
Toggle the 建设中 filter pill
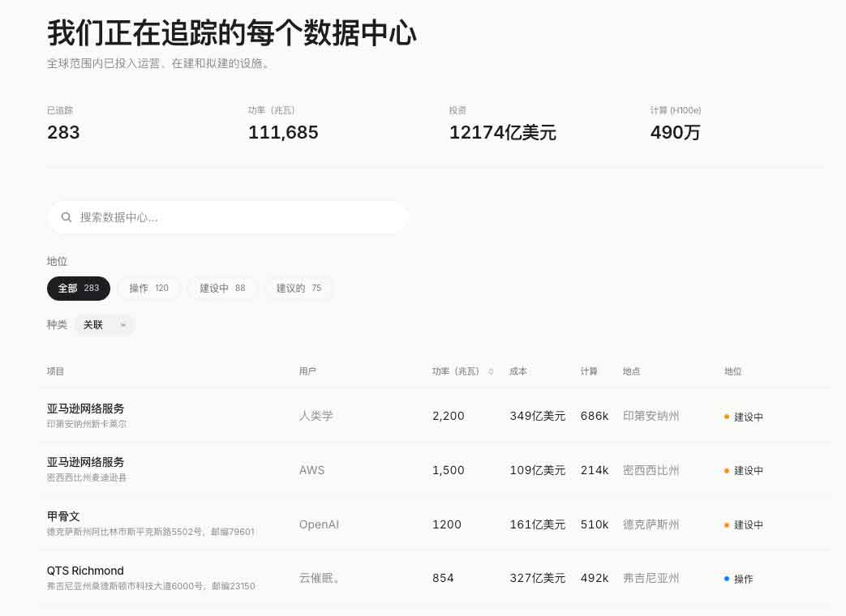click(222, 288)
